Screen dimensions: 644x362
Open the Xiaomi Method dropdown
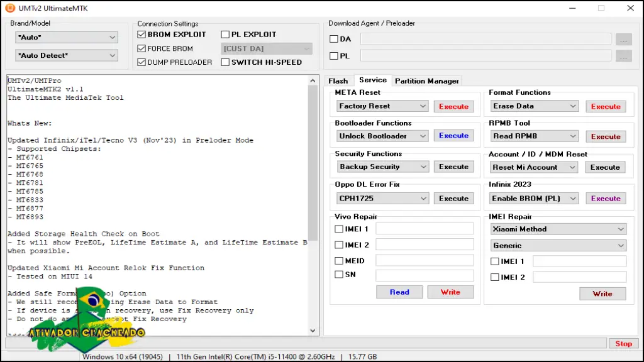pyautogui.click(x=558, y=229)
